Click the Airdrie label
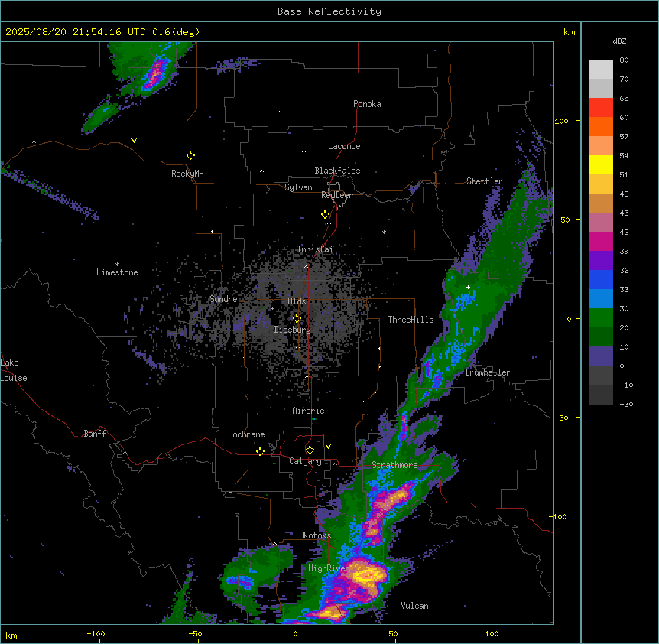 pyautogui.click(x=308, y=411)
